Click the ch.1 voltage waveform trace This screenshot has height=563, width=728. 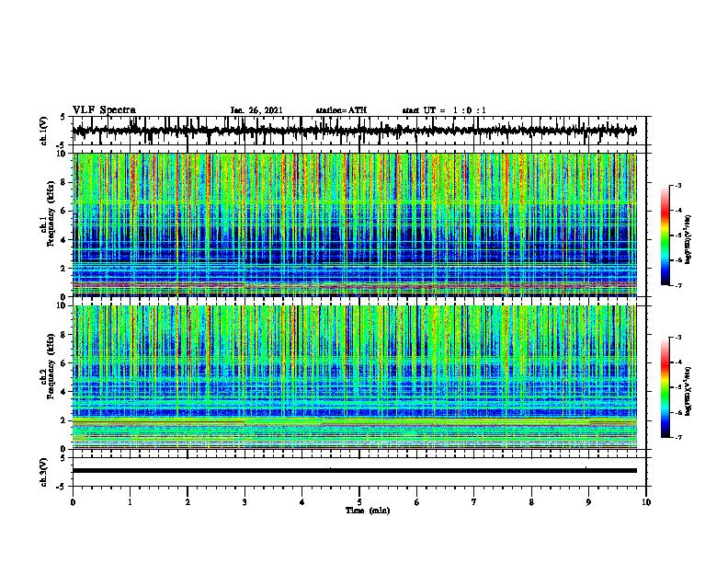pyautogui.click(x=354, y=131)
